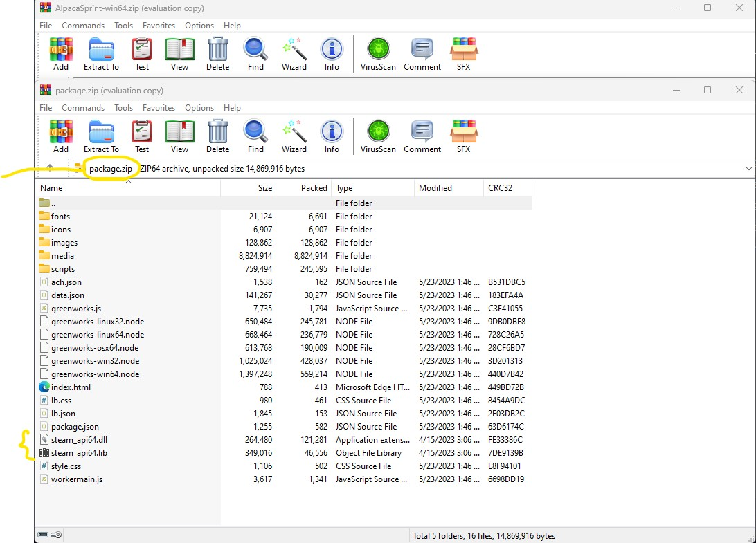
Task: Click Comment in AlpacaSprint-win64.zip window
Action: pos(422,54)
